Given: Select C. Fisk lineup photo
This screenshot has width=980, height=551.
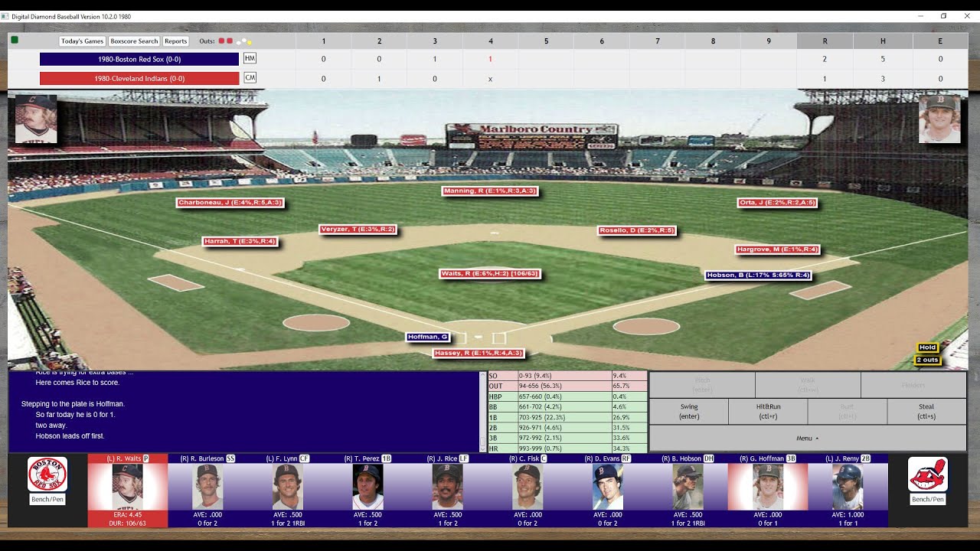Looking at the screenshot, I should point(528,487).
